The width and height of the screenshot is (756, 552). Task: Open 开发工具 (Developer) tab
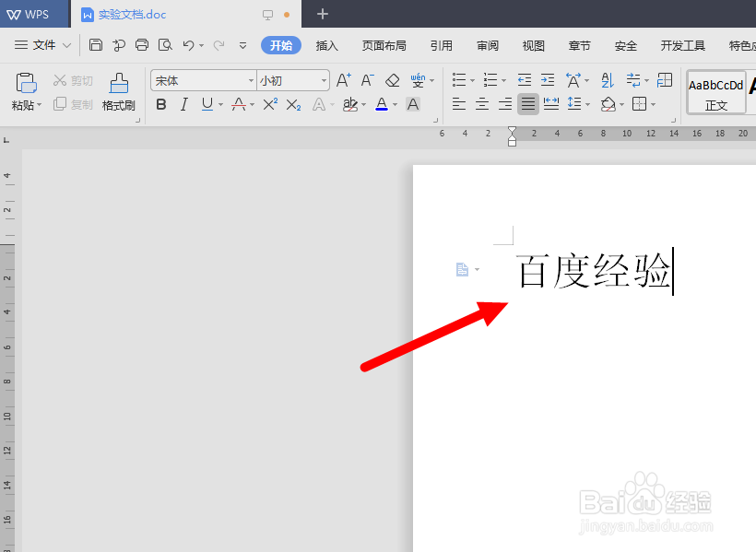pyautogui.click(x=683, y=46)
